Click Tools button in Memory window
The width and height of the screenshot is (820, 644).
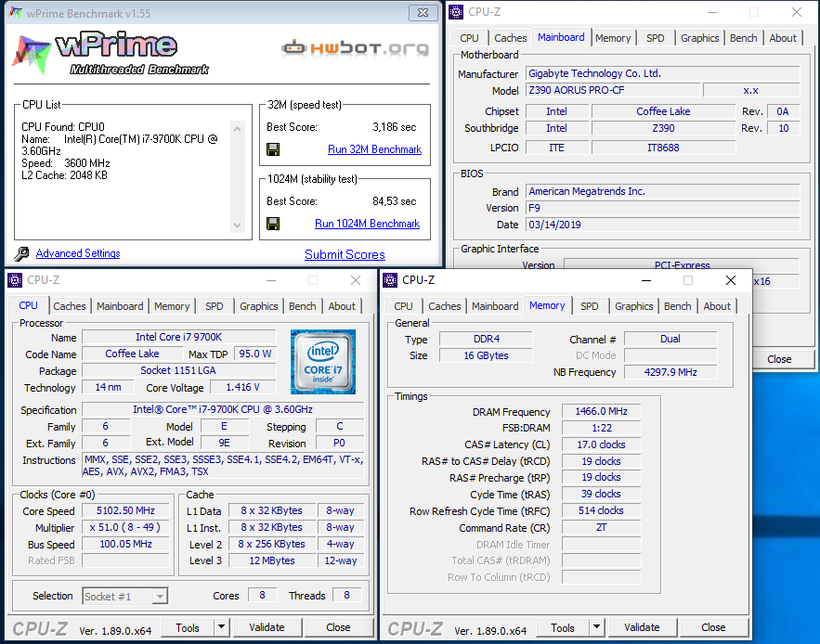point(562,627)
